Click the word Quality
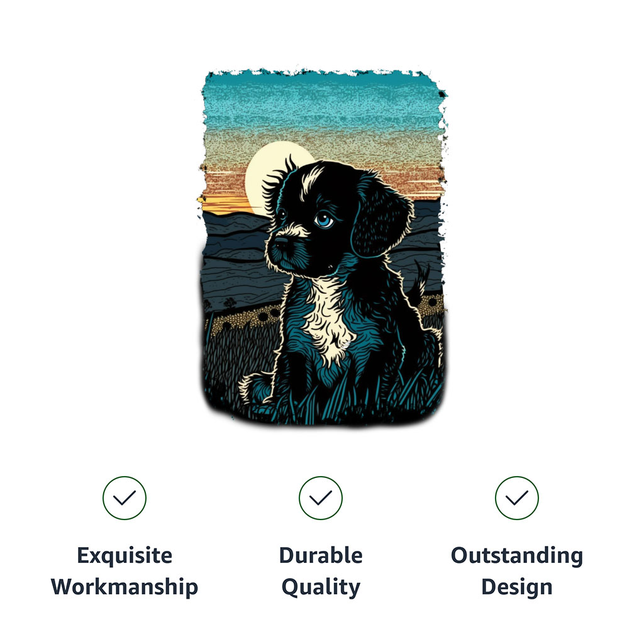 click(321, 587)
